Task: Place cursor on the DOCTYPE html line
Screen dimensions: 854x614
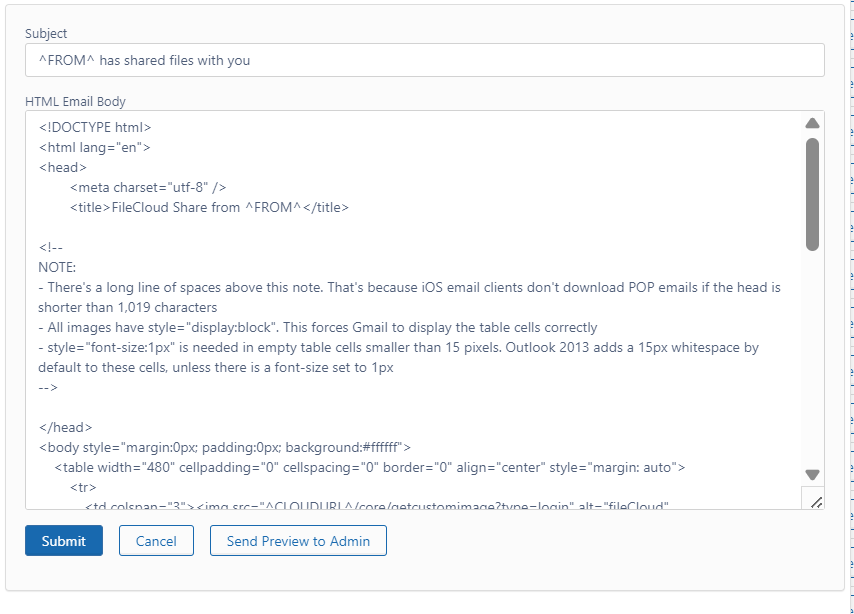Action: (95, 127)
